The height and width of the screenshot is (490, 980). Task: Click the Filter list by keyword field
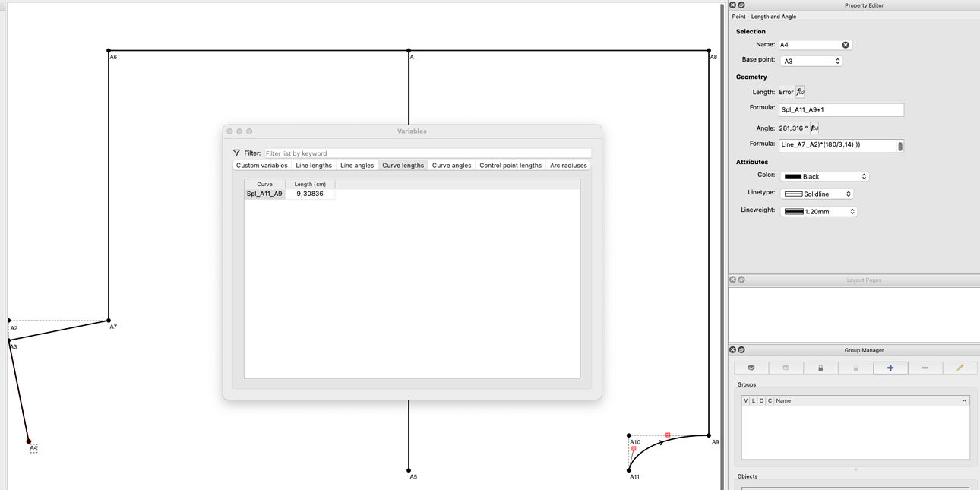428,153
